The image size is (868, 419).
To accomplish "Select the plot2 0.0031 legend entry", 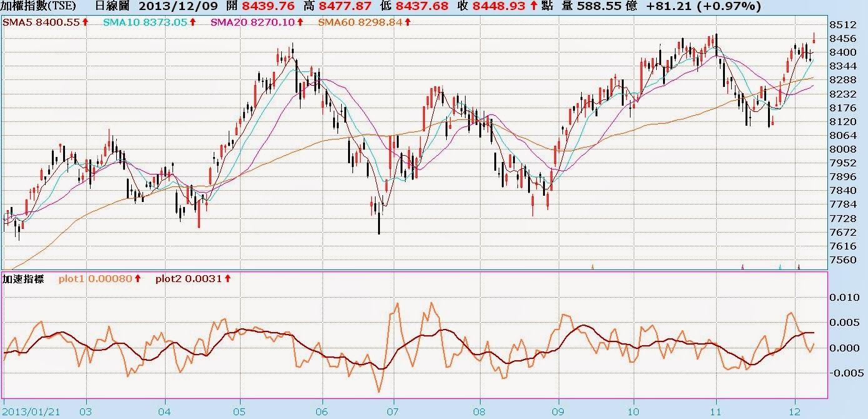I will coord(189,278).
